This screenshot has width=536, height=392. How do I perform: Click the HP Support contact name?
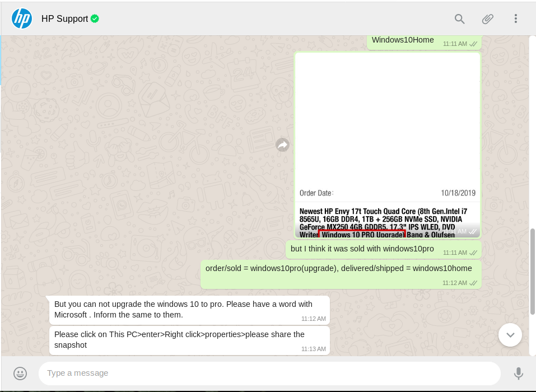(x=64, y=19)
